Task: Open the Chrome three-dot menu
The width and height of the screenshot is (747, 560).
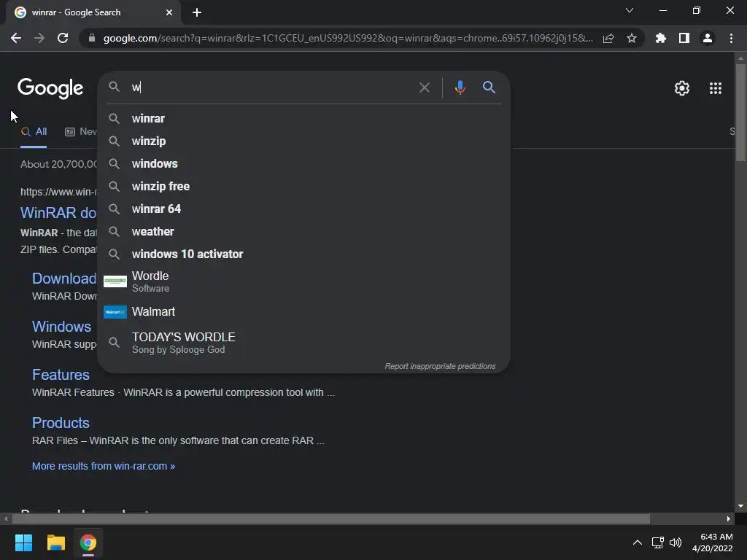Action: click(x=731, y=38)
